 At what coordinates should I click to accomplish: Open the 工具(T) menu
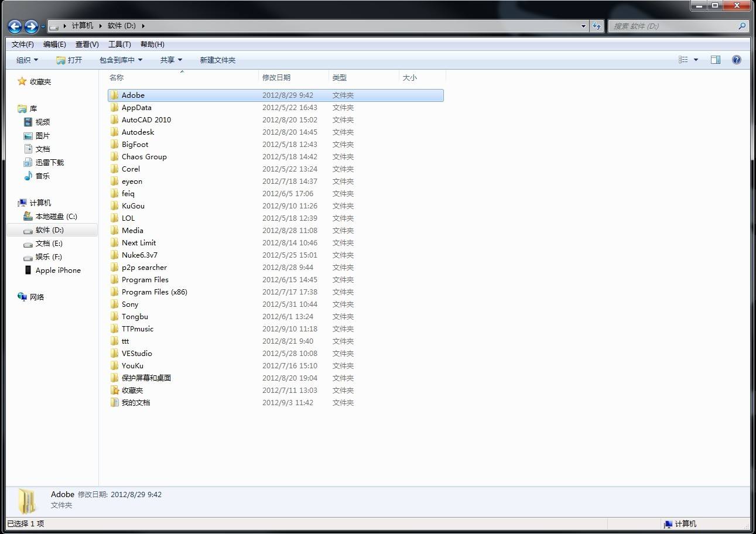119,44
